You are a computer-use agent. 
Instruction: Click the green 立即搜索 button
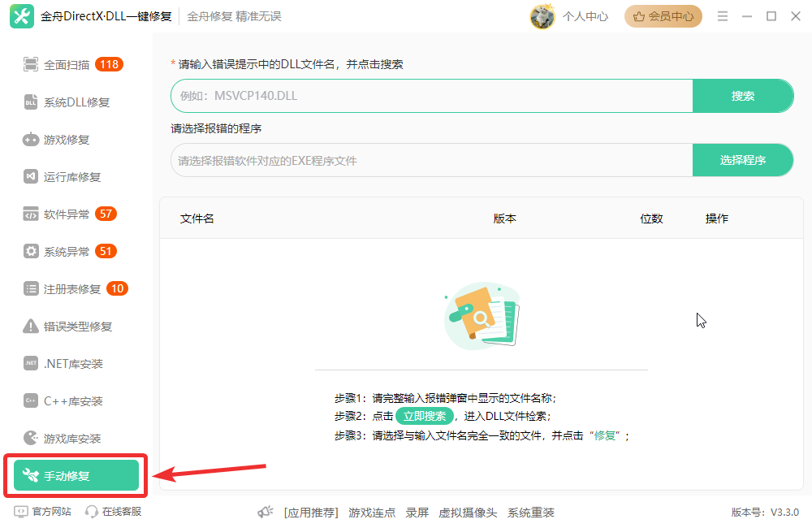pos(425,416)
